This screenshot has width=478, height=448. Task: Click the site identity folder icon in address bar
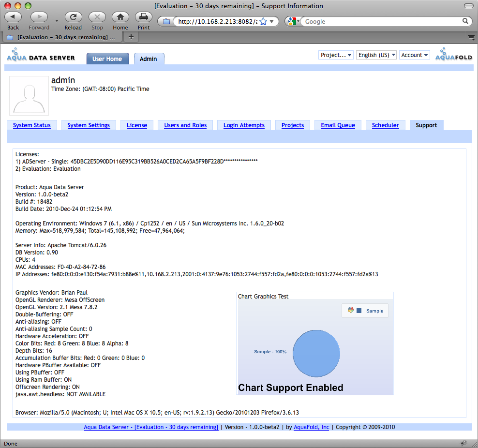click(x=166, y=22)
